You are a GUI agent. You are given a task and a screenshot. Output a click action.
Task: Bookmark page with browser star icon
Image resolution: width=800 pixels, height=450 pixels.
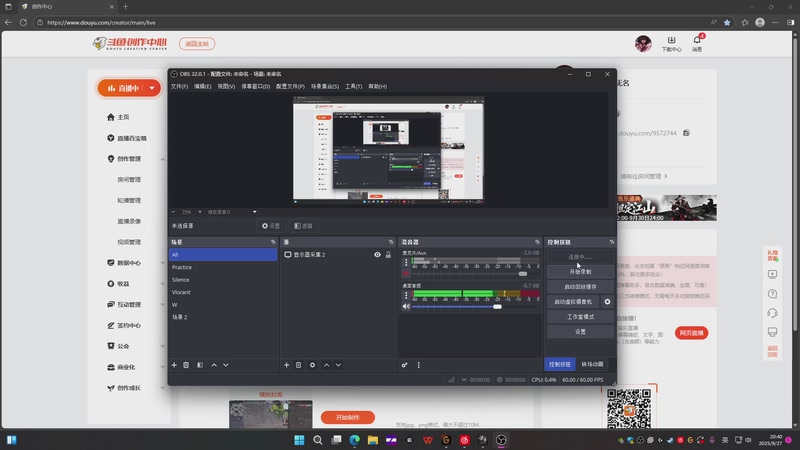tap(727, 22)
